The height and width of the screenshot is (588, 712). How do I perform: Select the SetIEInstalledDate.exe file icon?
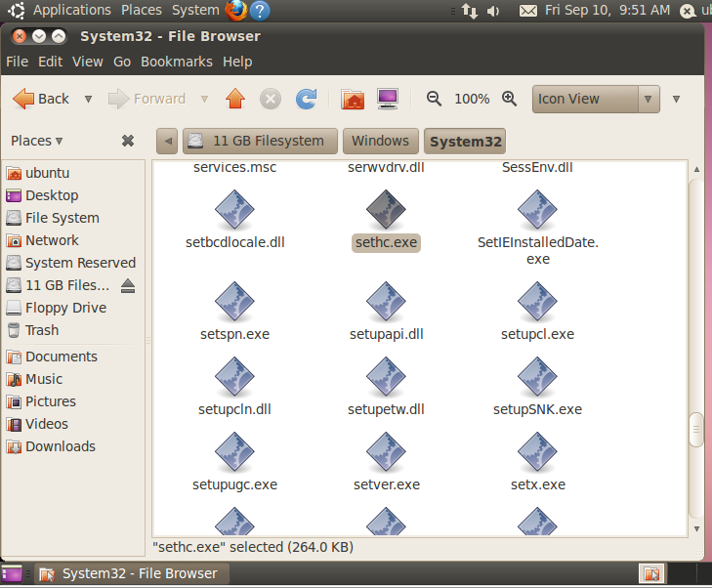coord(537,210)
